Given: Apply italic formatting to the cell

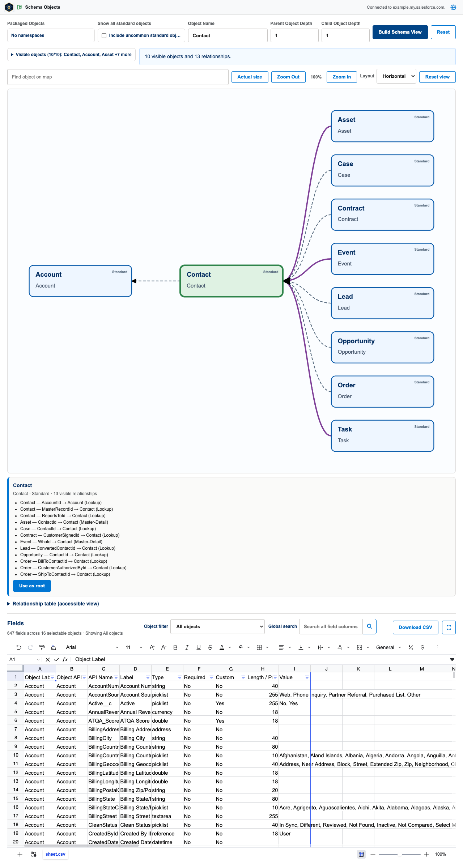Looking at the screenshot, I should [187, 647].
